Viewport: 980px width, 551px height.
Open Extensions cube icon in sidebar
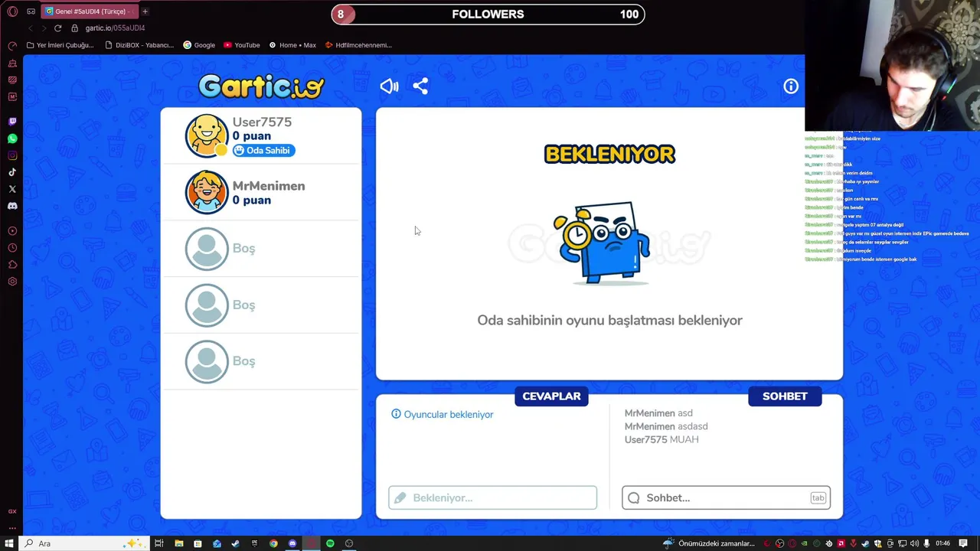pyautogui.click(x=12, y=265)
